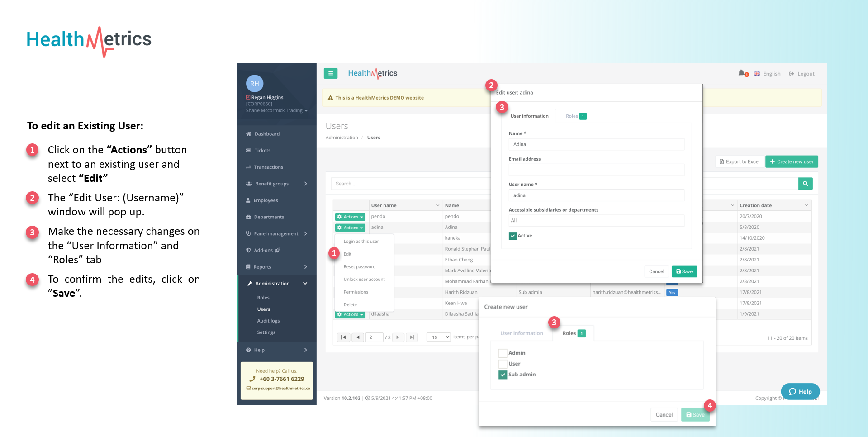868x437 pixels.
Task: Open the notifications bell icon
Action: (741, 73)
